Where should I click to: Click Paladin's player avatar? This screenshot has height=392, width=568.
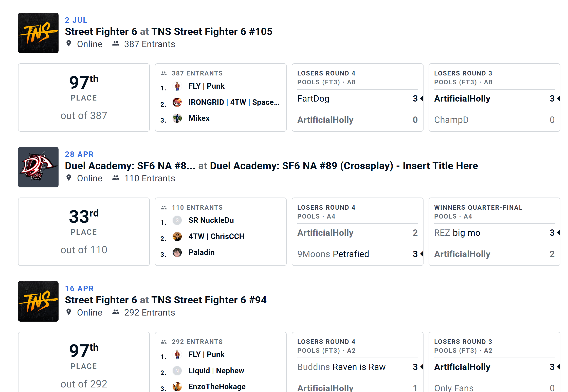(177, 252)
